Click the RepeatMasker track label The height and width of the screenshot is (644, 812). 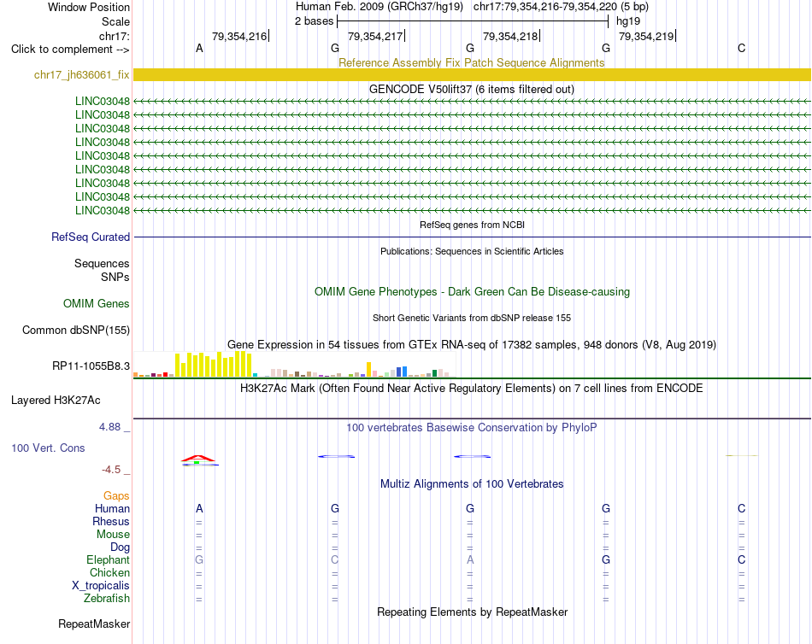coord(94,624)
